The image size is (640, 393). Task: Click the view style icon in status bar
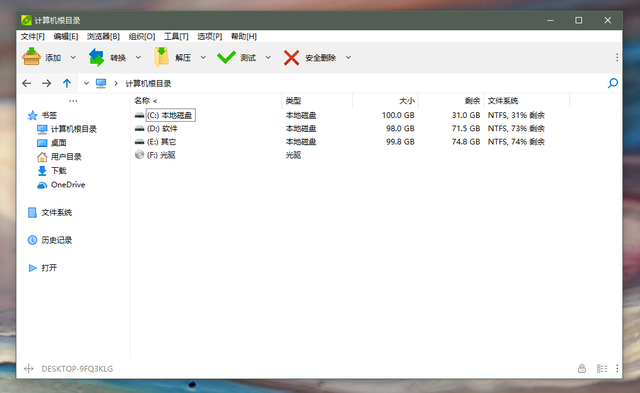[602, 369]
